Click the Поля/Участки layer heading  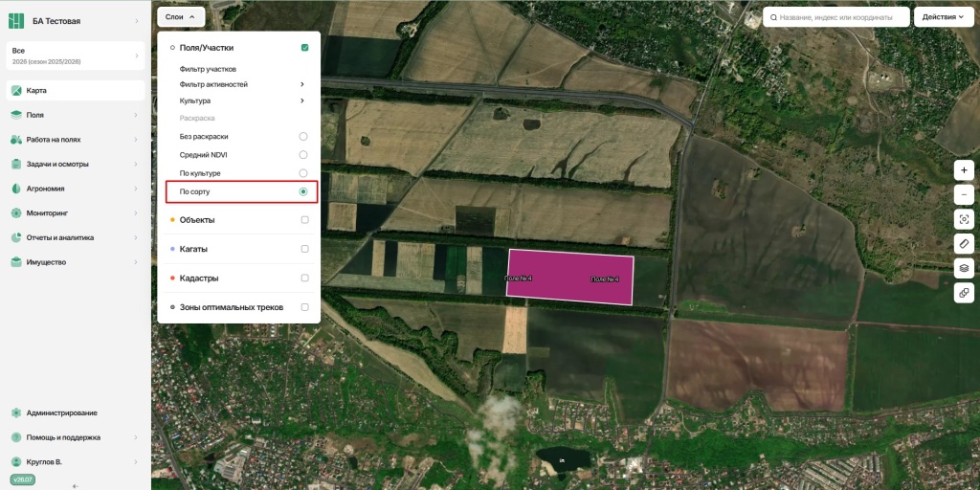click(207, 48)
